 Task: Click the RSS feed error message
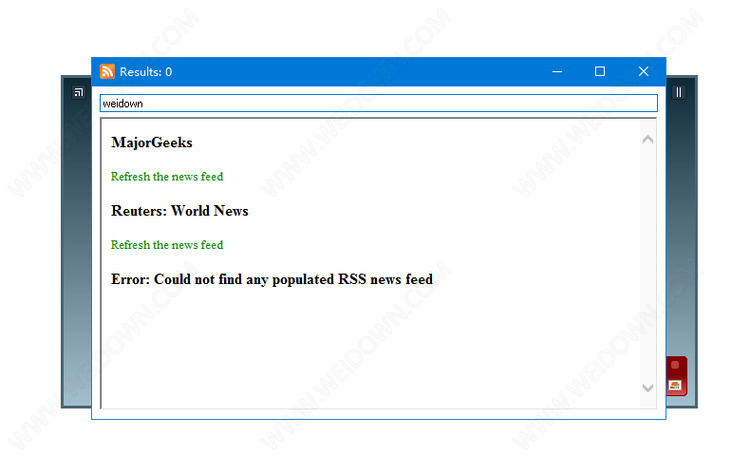click(272, 279)
